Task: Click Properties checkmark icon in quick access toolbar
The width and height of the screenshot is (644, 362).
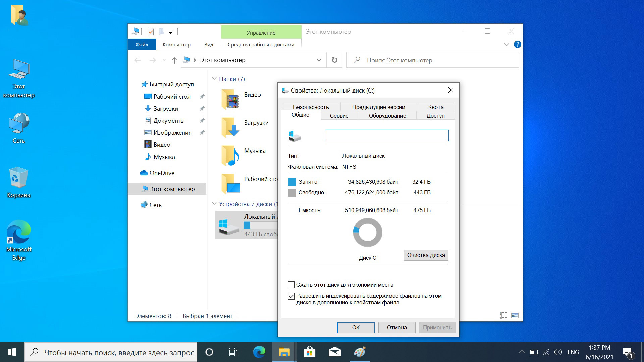Action: tap(151, 32)
